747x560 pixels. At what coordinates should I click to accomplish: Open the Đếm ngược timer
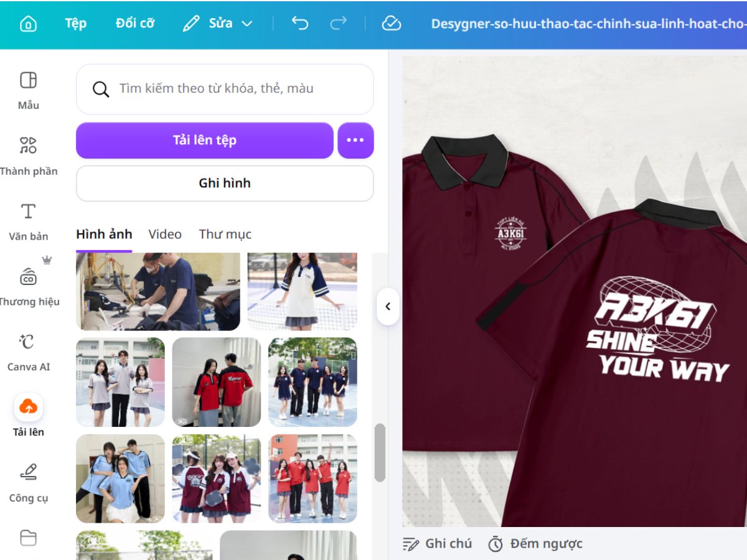(x=535, y=544)
